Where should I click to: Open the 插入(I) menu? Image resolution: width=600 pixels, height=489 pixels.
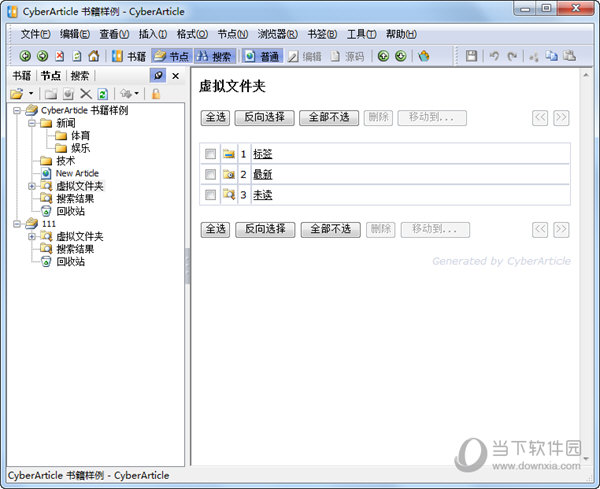pyautogui.click(x=153, y=34)
